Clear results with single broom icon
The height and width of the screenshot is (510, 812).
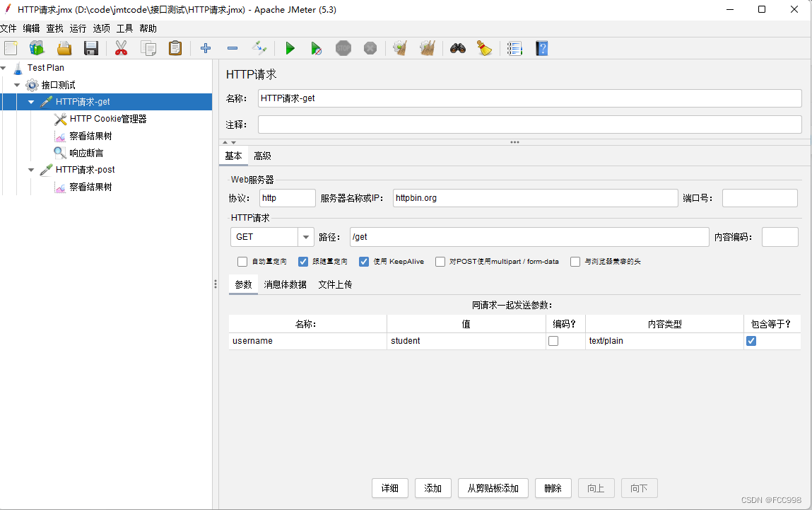[x=400, y=48]
